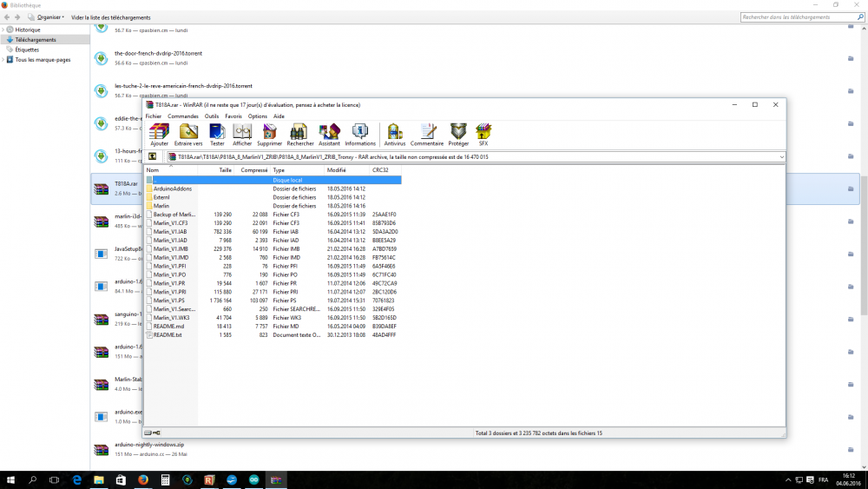Expand the archive path dropdown
Screen dimensions: 868x489
(x=781, y=156)
